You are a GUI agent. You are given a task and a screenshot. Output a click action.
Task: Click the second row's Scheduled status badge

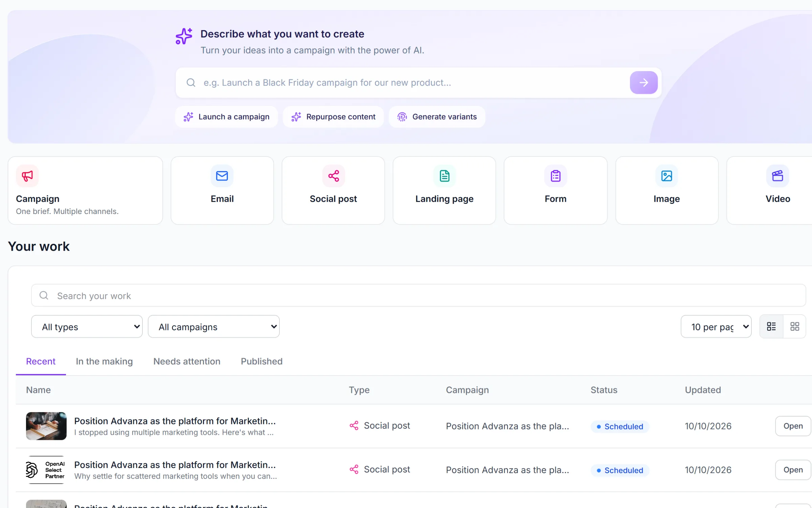[620, 470]
